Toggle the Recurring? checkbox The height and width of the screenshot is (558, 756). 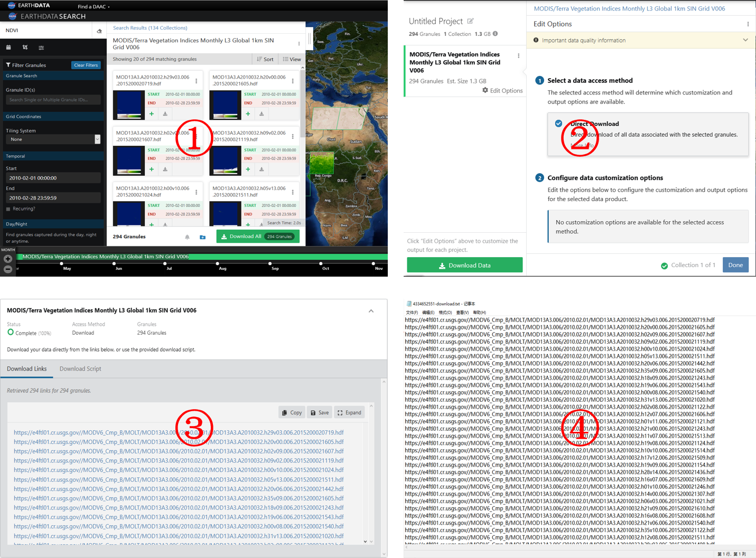(8, 209)
